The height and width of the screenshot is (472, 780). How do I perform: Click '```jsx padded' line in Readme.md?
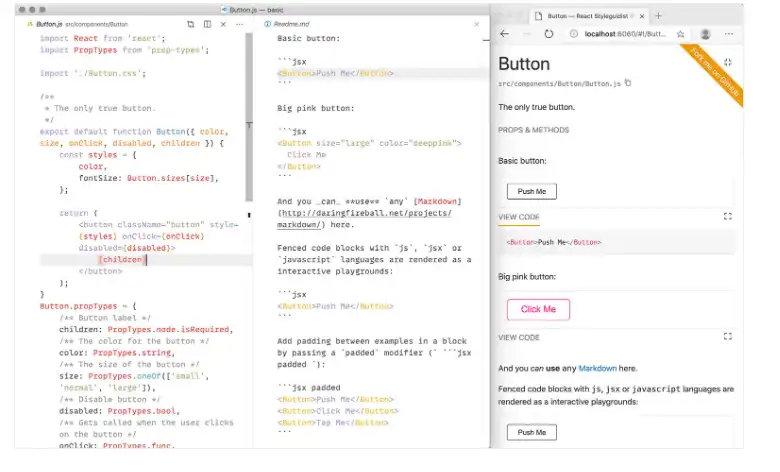click(x=308, y=388)
